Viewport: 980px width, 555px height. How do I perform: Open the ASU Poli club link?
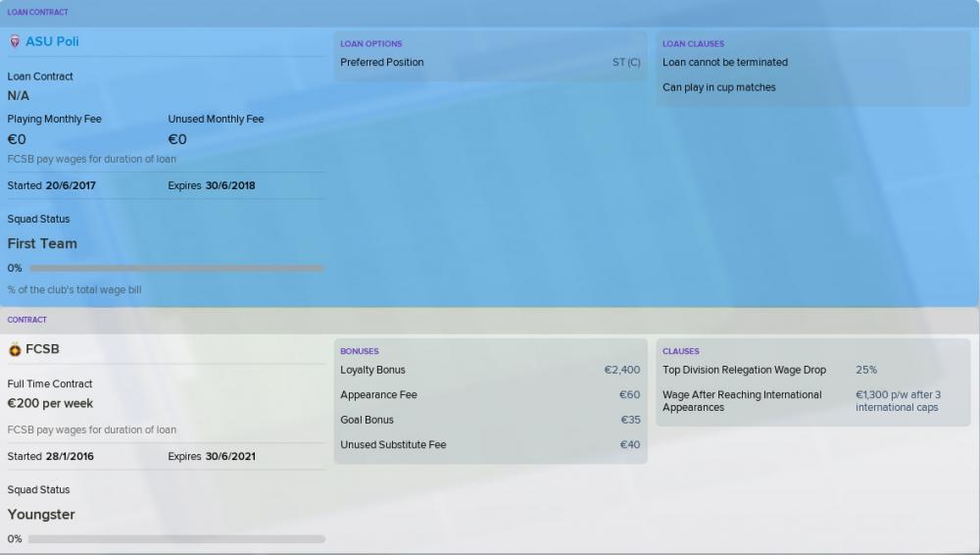[x=52, y=41]
